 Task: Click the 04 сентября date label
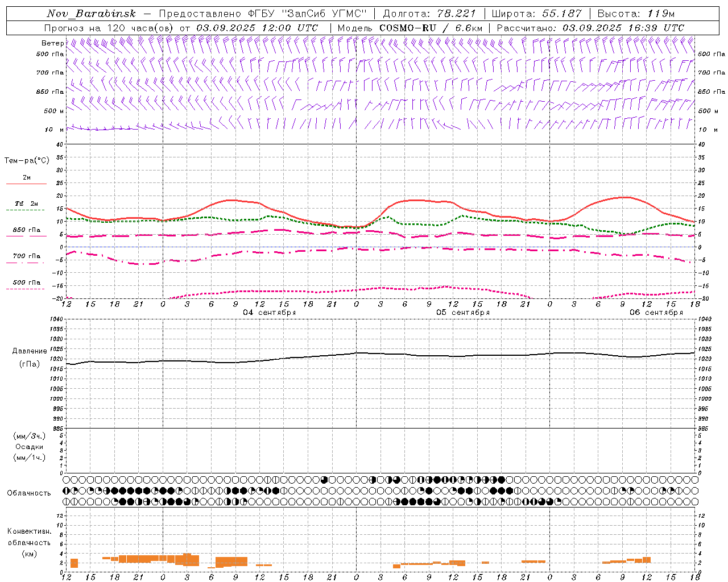pos(270,313)
